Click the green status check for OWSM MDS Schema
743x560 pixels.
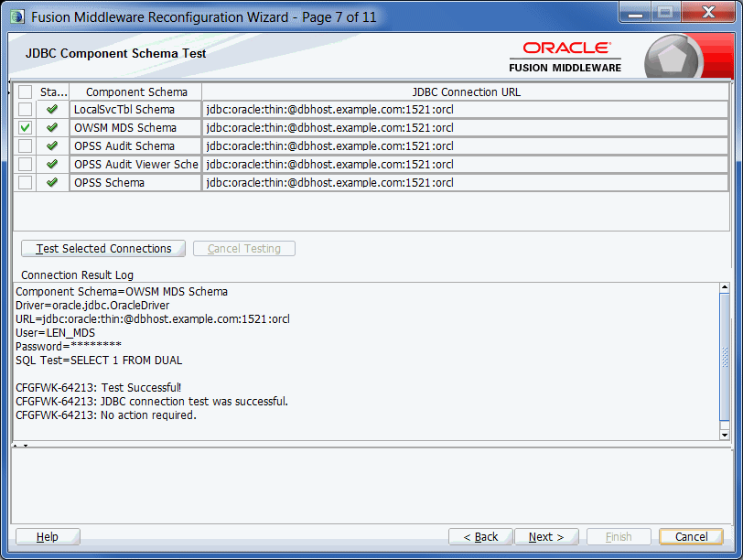(x=52, y=127)
